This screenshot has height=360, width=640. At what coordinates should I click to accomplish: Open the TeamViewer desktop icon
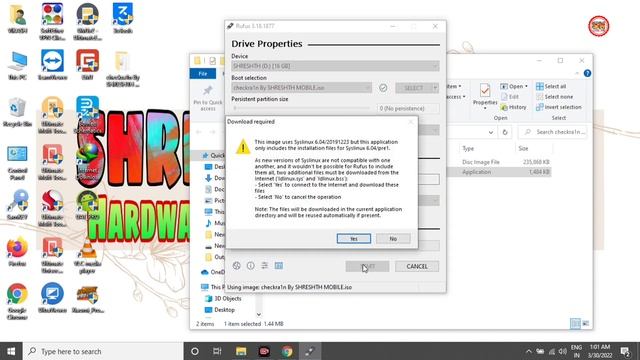click(x=52, y=65)
